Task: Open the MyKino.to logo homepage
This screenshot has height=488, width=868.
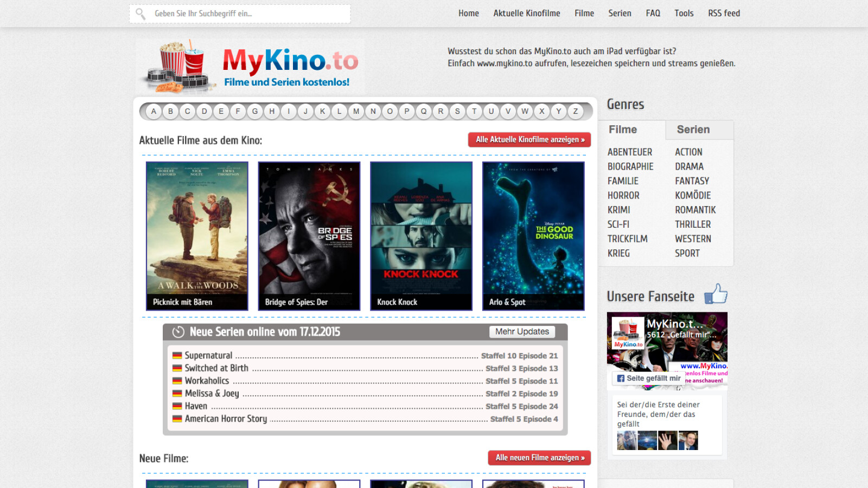Action: pos(250,66)
